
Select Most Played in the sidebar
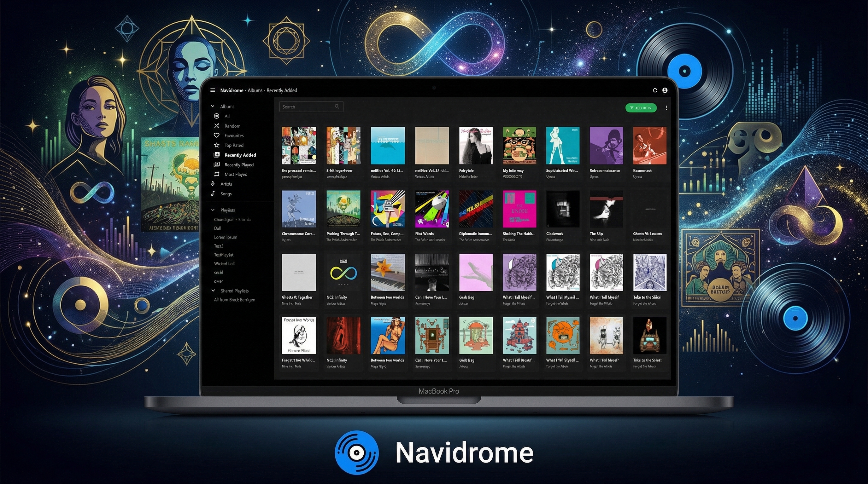236,174
